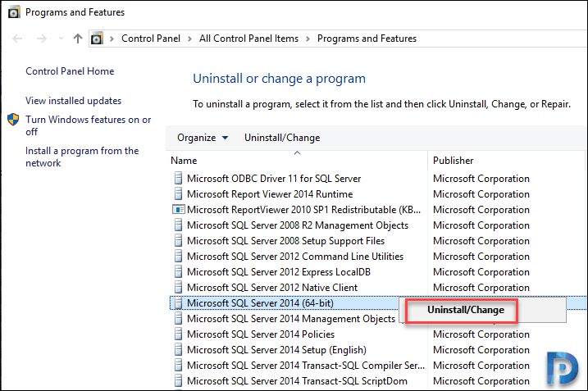Select SQL Server 2012 Express LocalDB
The height and width of the screenshot is (391, 588).
click(279, 272)
